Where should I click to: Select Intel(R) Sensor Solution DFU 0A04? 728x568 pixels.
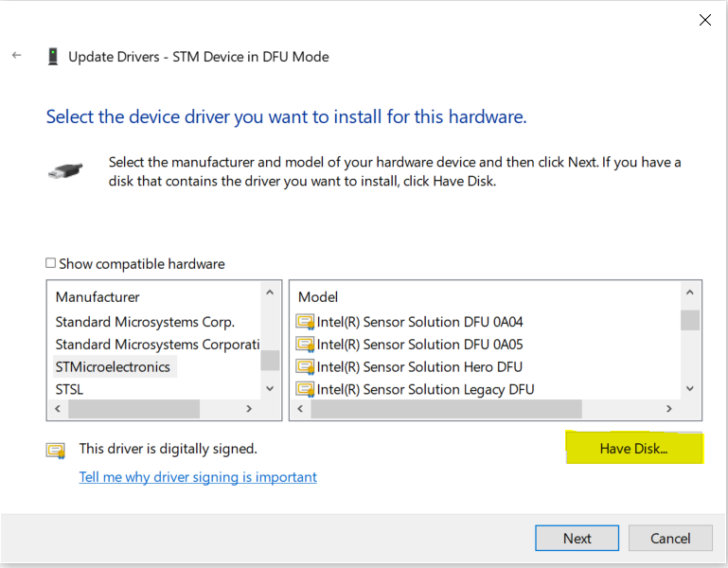click(419, 322)
